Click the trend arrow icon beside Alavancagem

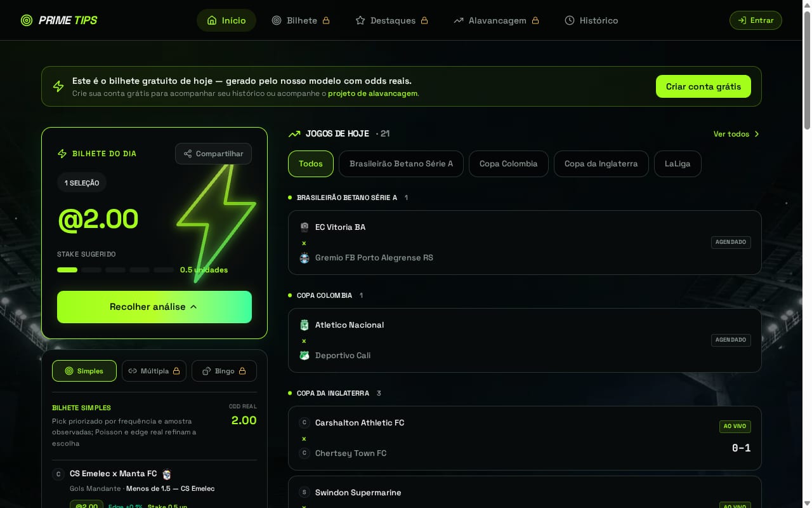(x=459, y=20)
